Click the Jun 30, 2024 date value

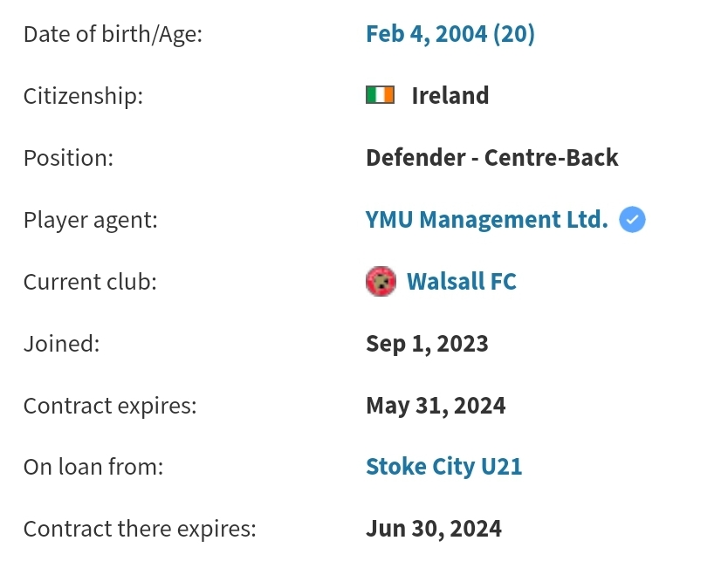click(434, 529)
